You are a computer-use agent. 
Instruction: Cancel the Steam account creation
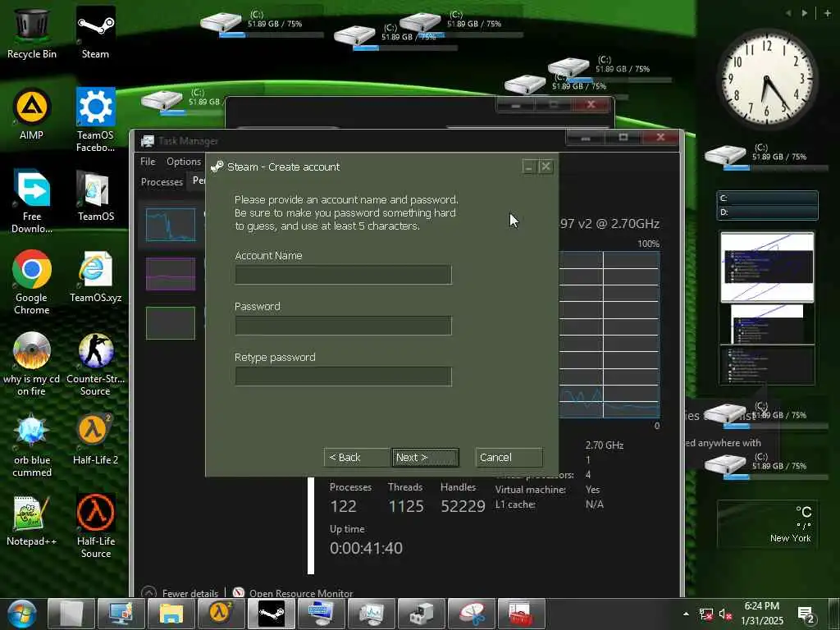(x=509, y=458)
